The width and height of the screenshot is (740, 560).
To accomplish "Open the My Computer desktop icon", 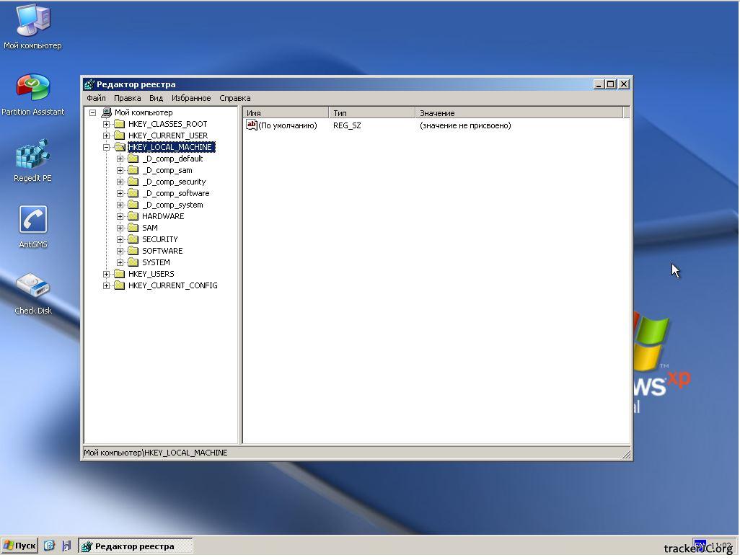I will [32, 22].
